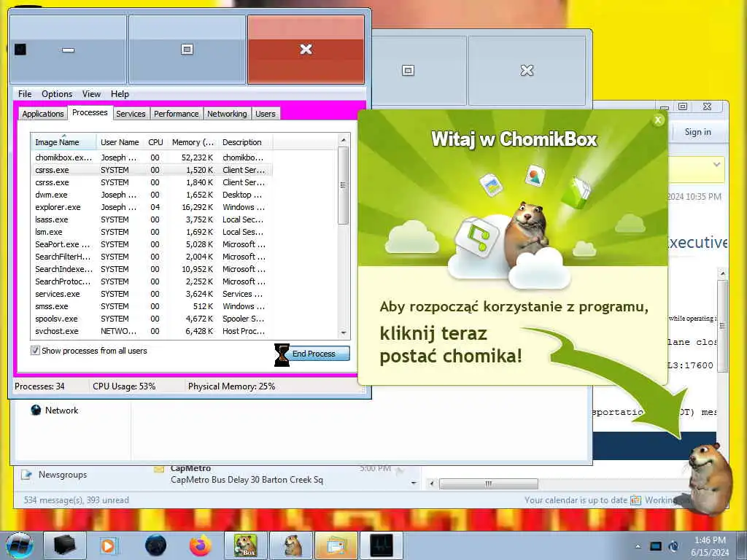Image resolution: width=747 pixels, height=560 pixels.
Task: Click the process list scrollbar thumb
Action: [343, 185]
